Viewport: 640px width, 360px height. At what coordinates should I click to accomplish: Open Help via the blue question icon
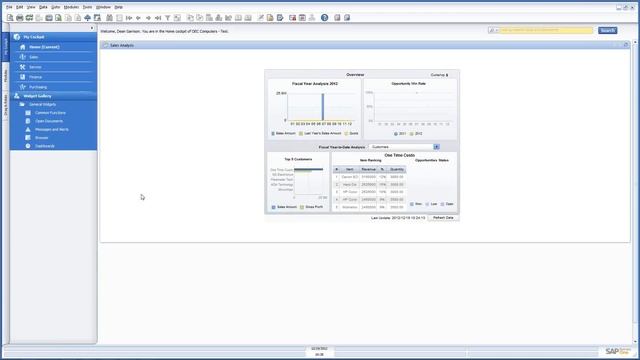[324, 18]
